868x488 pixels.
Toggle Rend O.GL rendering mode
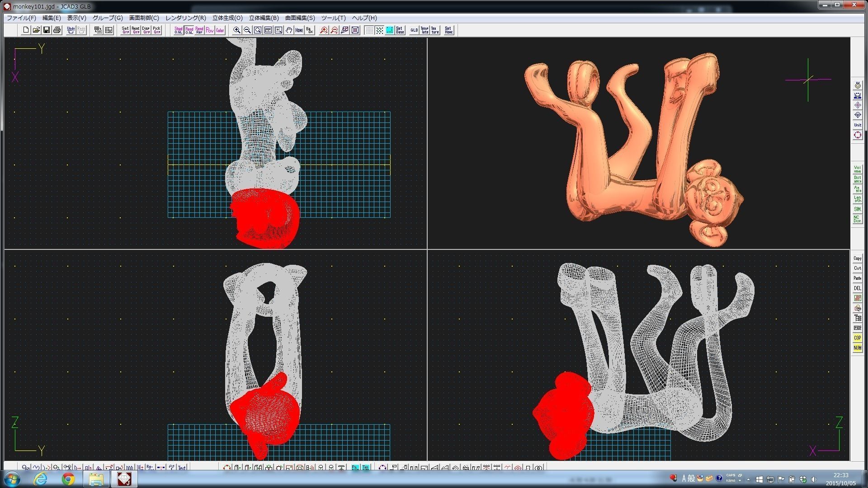click(x=189, y=30)
